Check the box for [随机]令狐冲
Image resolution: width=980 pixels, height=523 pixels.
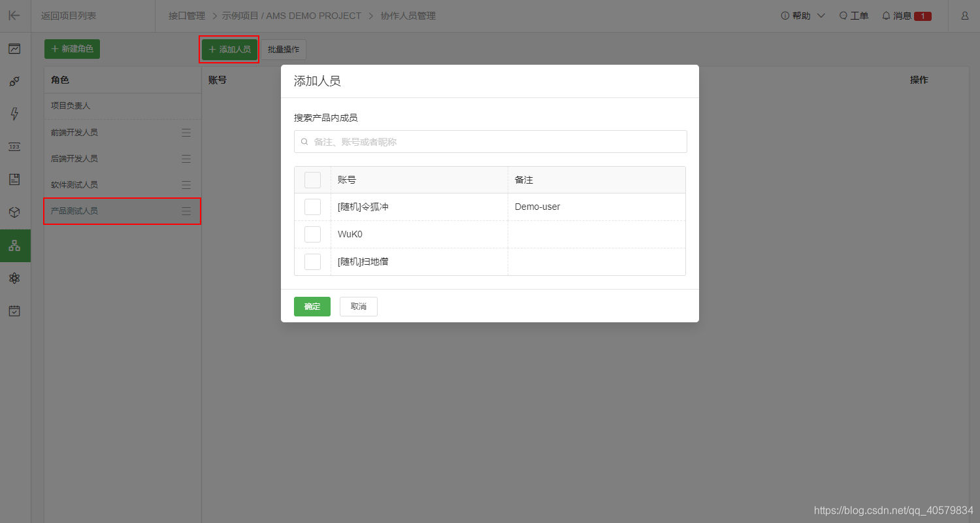312,207
